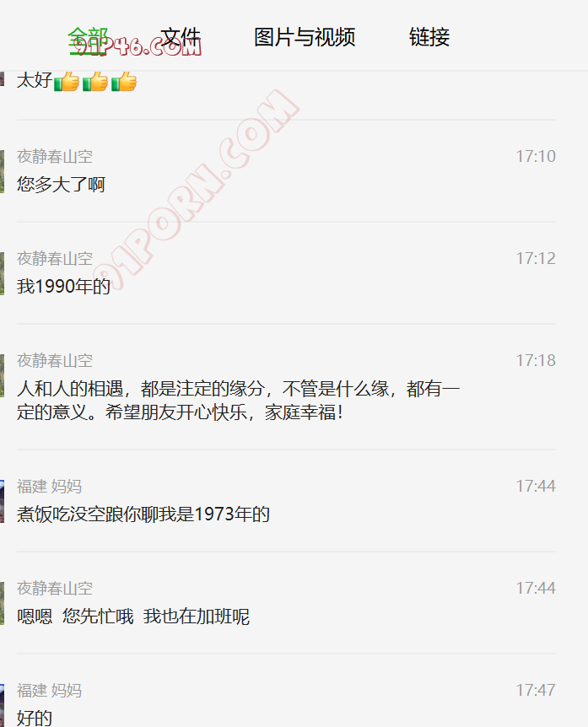
Task: Open the 文件 tab
Action: tap(181, 38)
